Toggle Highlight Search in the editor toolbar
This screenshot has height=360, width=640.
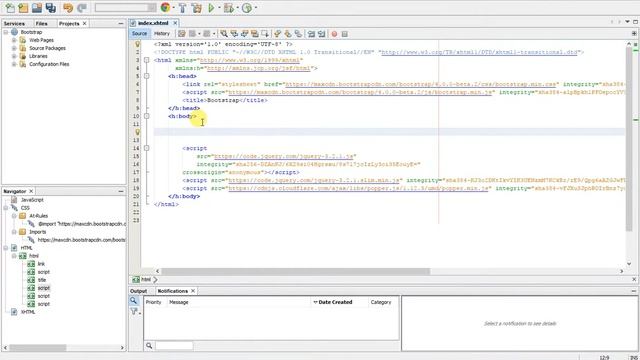255,34
